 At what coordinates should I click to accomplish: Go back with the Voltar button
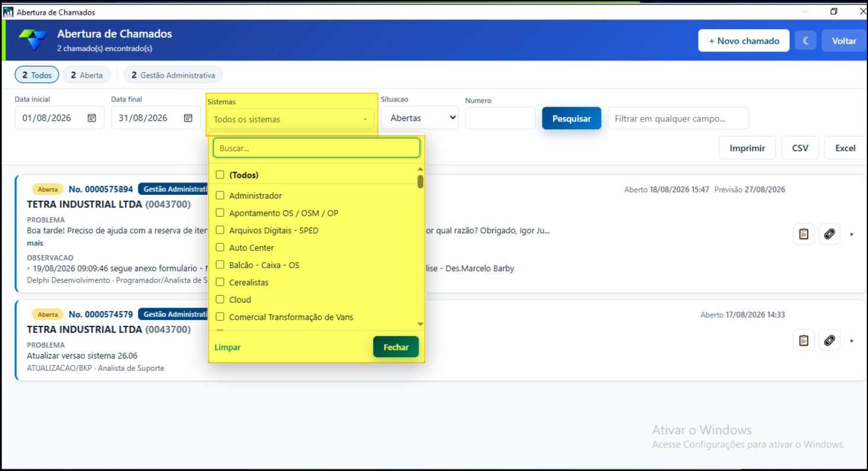[x=844, y=41]
